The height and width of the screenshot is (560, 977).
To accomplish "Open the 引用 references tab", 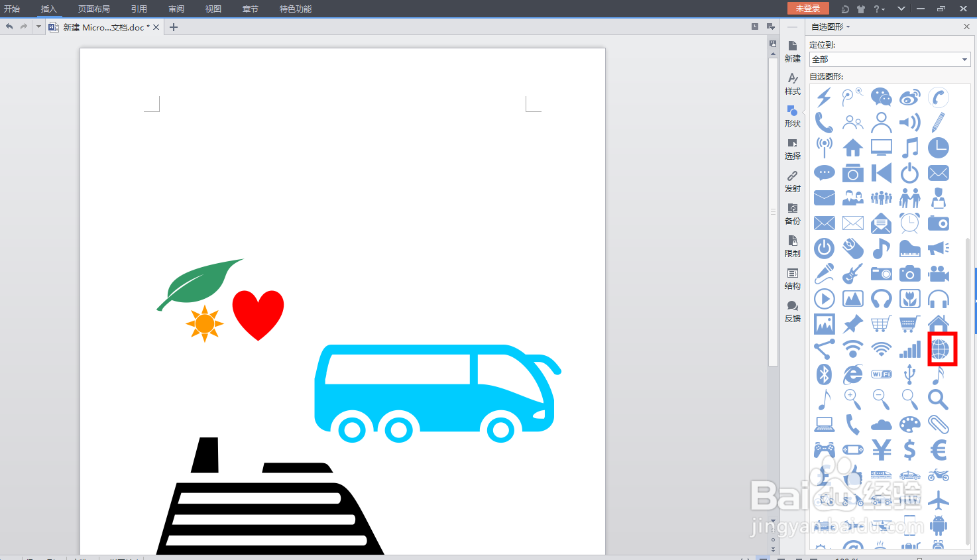I will 139,9.
